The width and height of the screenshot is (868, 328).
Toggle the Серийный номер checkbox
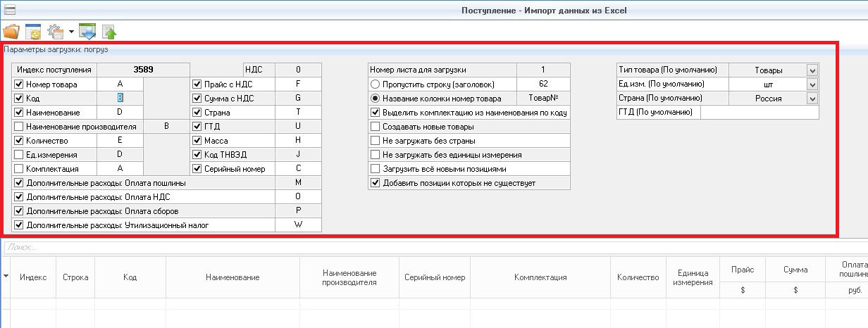197,169
